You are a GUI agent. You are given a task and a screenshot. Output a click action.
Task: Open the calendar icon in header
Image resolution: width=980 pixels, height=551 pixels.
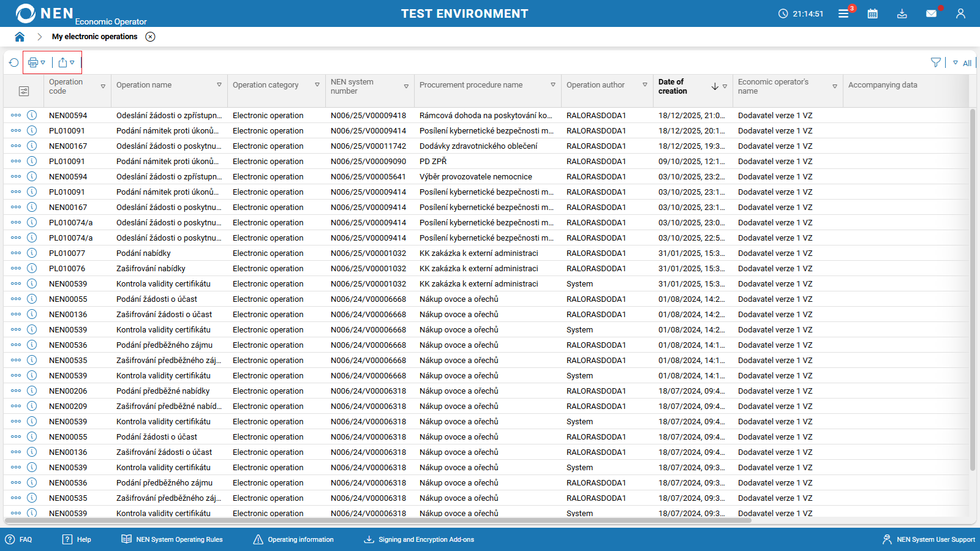click(x=873, y=13)
